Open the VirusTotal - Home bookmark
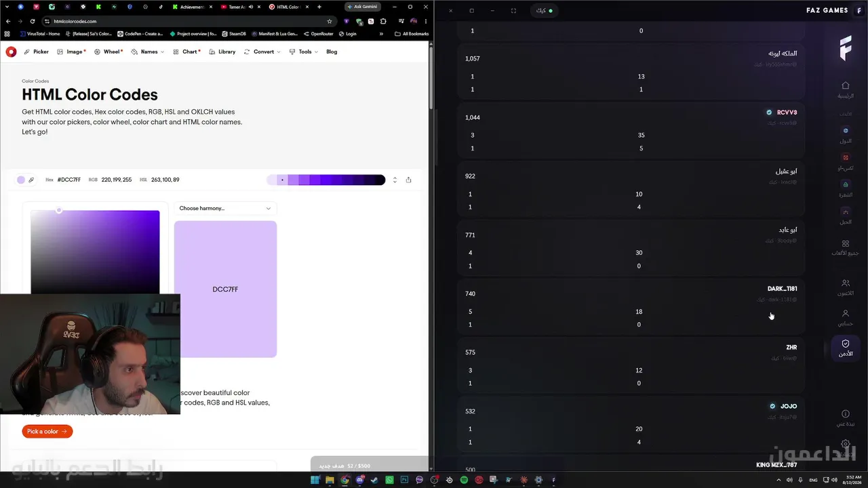Viewport: 868px width, 488px height. click(x=40, y=33)
